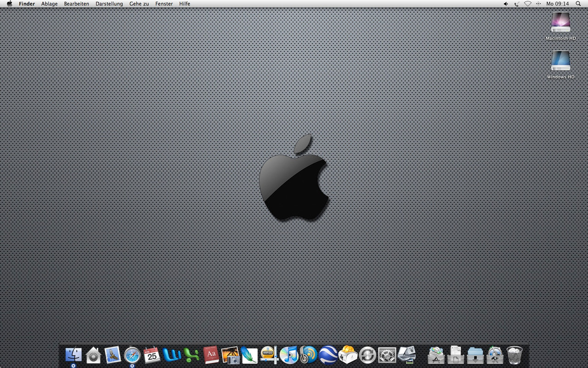588x368 pixels.
Task: Click the volume speaker menu bar icon
Action: (506, 4)
